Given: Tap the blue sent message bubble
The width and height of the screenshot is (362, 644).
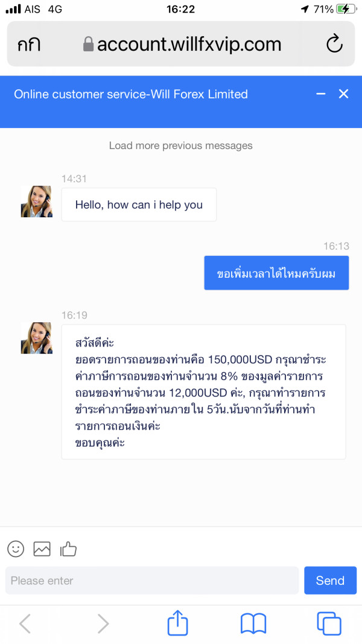Looking at the screenshot, I should [276, 273].
